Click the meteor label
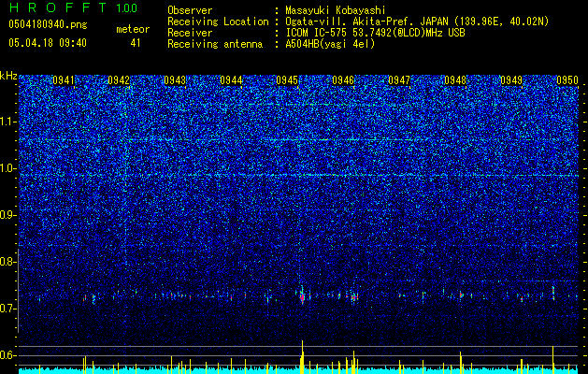The image size is (588, 374). click(133, 29)
